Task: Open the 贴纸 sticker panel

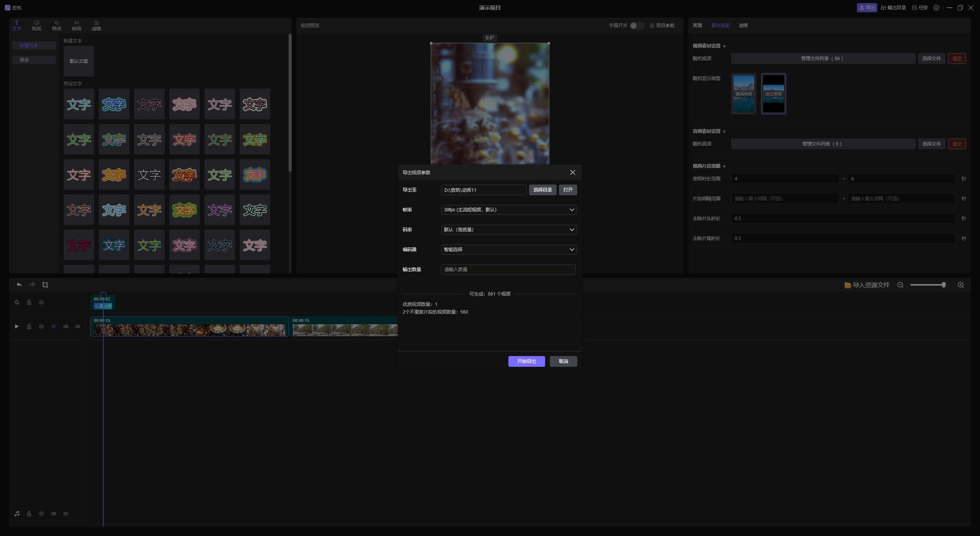Action: 37,25
